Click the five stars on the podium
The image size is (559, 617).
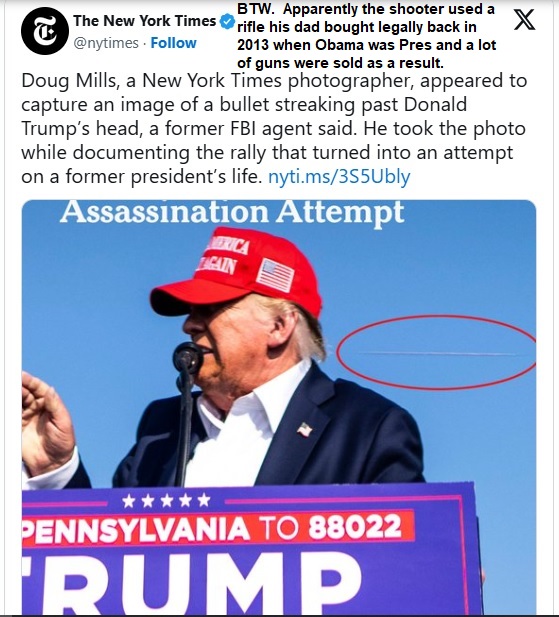pyautogui.click(x=166, y=501)
